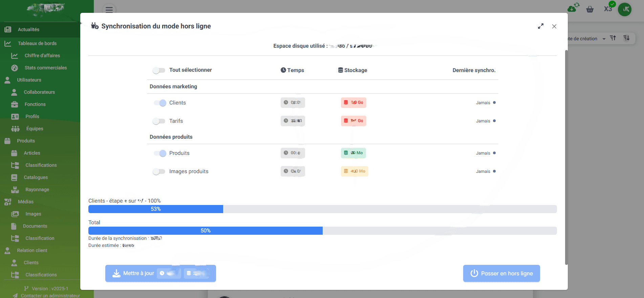Screen dimensions: 644x298
Task: Click the Stats commerciales palette icon
Action: (x=15, y=68)
